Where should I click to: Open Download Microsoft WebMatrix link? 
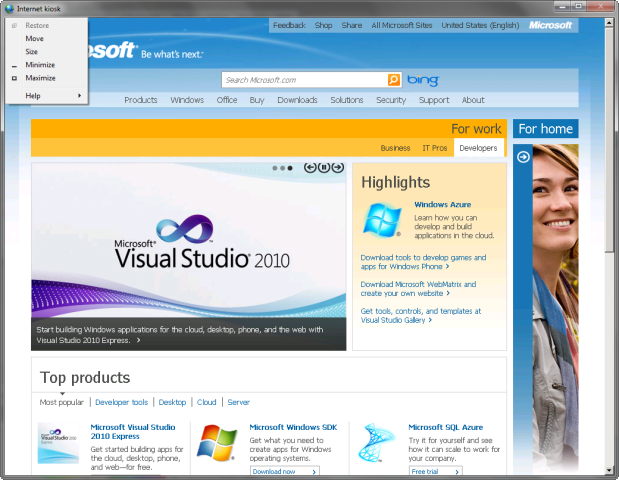[418, 289]
